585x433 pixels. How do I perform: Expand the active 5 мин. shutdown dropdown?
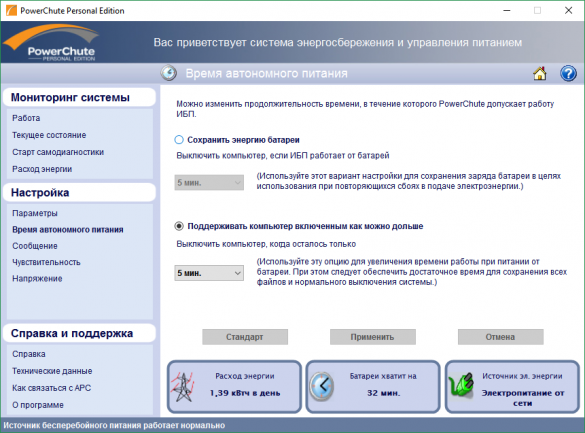click(209, 273)
